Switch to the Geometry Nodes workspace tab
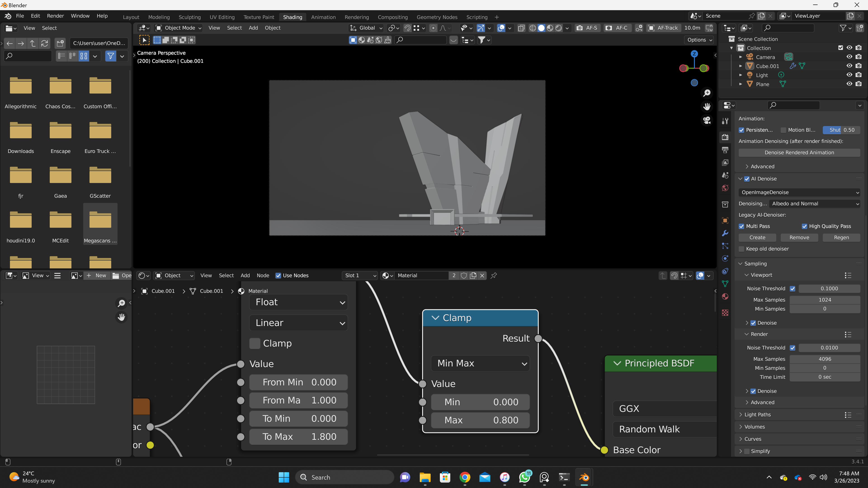 tap(437, 17)
